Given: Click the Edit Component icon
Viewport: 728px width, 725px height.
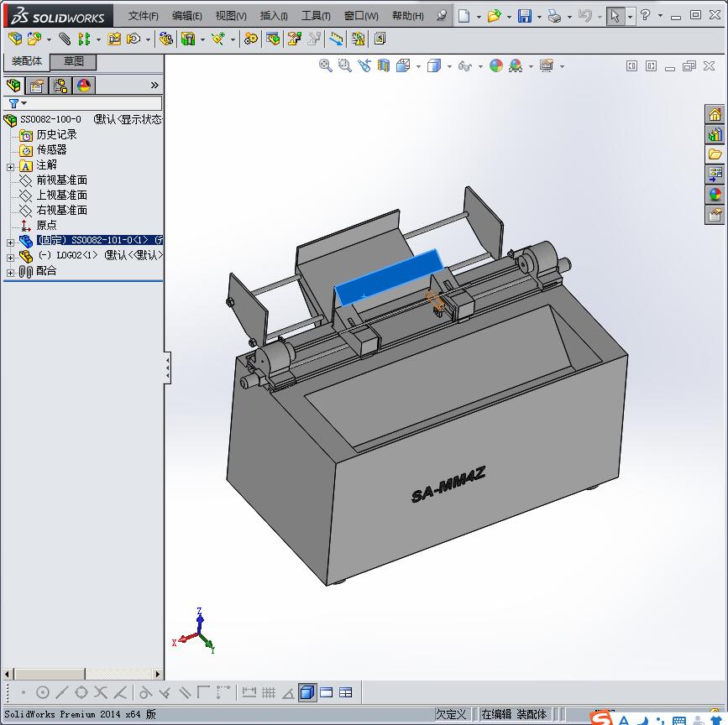Looking at the screenshot, I should coord(15,39).
